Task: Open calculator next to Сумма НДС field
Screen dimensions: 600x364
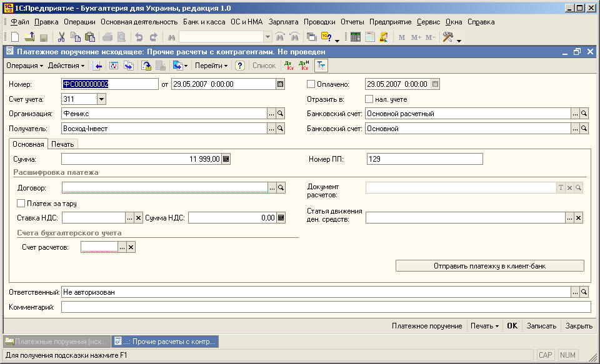Action: pos(281,218)
